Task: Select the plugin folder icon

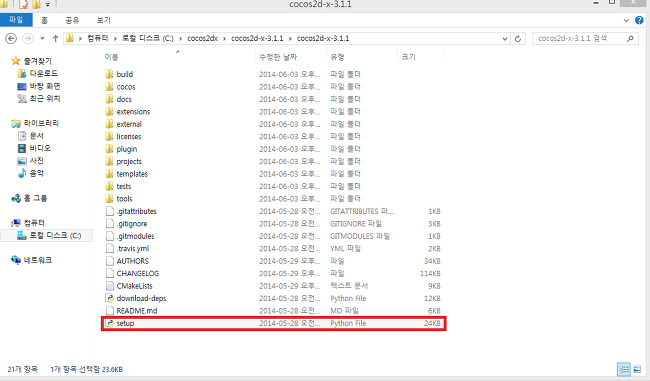Action: click(109, 149)
